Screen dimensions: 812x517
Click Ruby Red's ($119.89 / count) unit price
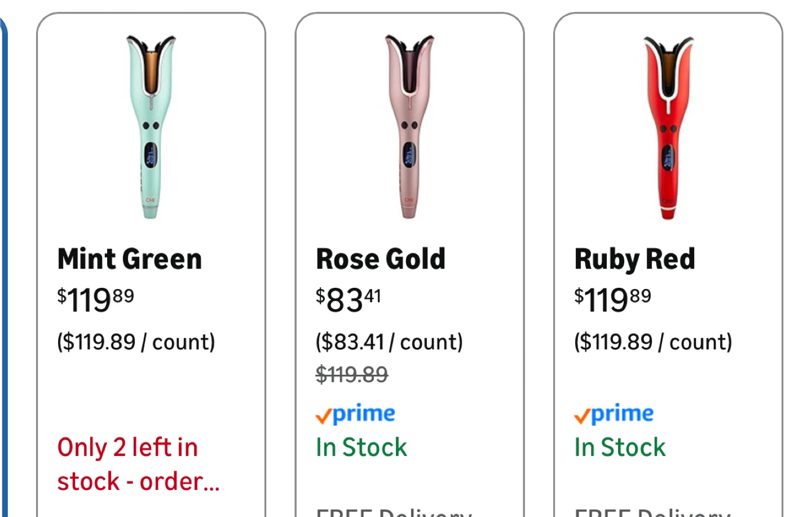[x=653, y=342]
